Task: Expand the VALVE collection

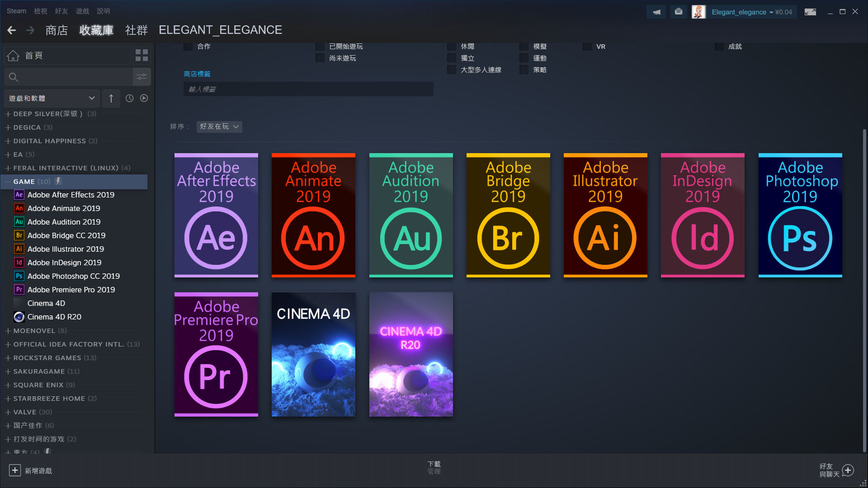Action: point(8,412)
